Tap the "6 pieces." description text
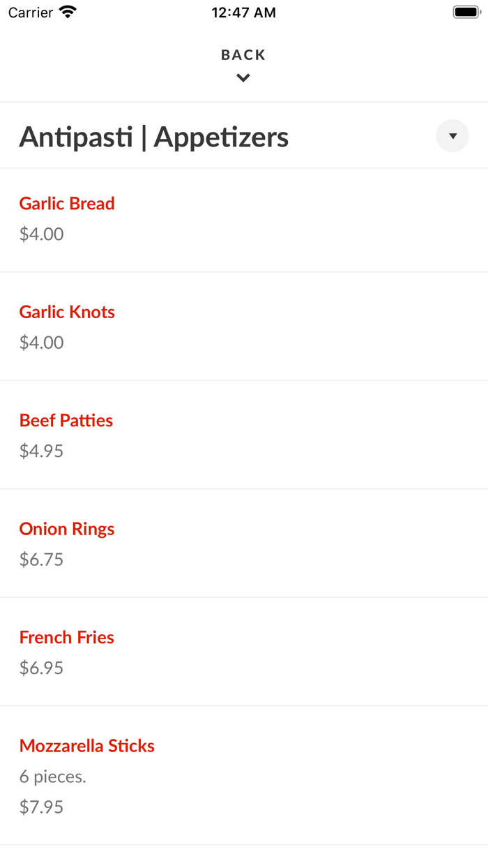488x868 pixels. (x=53, y=777)
